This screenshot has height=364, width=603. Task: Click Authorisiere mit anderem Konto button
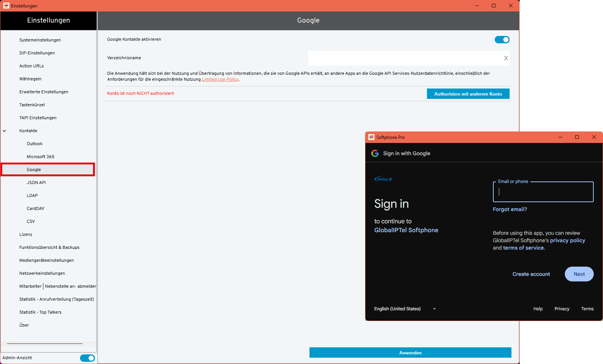pyautogui.click(x=468, y=94)
